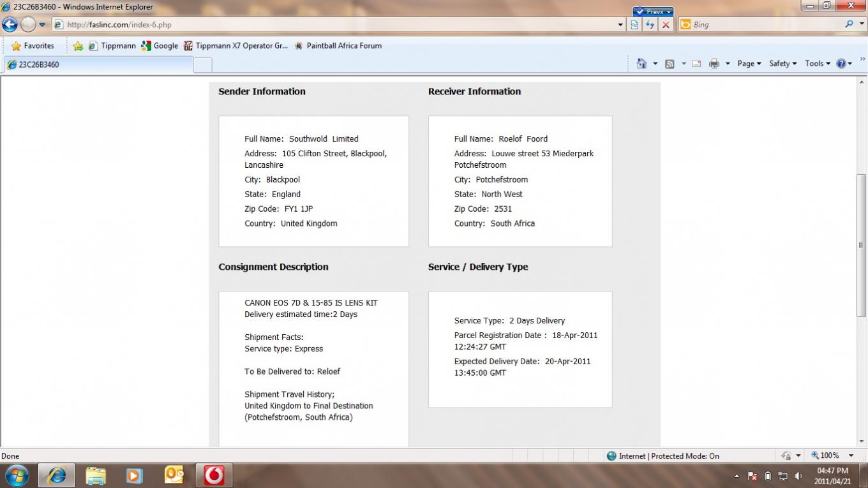This screenshot has height=488, width=868.
Task: Click the "Roelof Foord" receiver name
Action: pyautogui.click(x=523, y=139)
